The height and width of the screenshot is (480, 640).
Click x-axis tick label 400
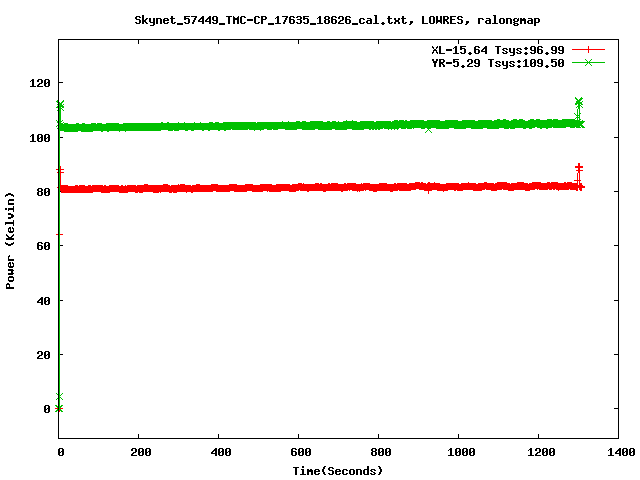(221, 452)
